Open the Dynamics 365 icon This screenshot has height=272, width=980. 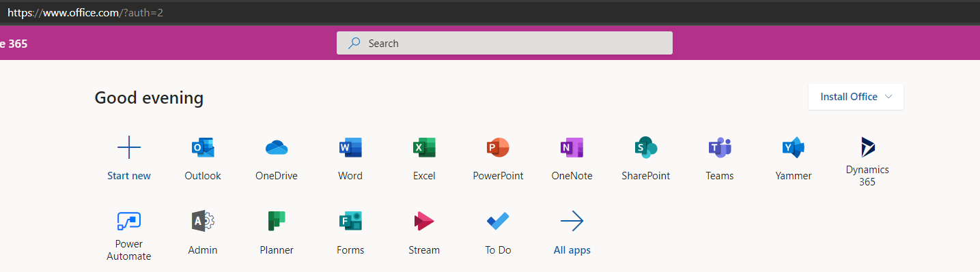coord(867,147)
